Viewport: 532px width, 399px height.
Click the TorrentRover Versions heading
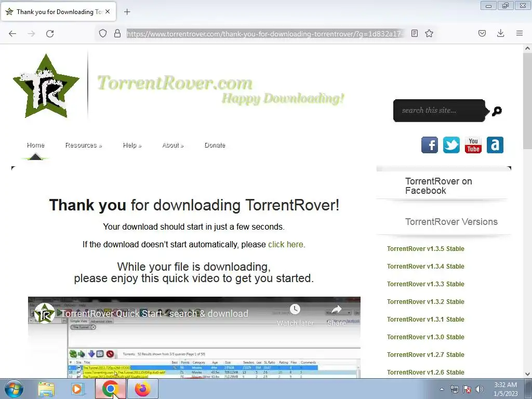(451, 222)
